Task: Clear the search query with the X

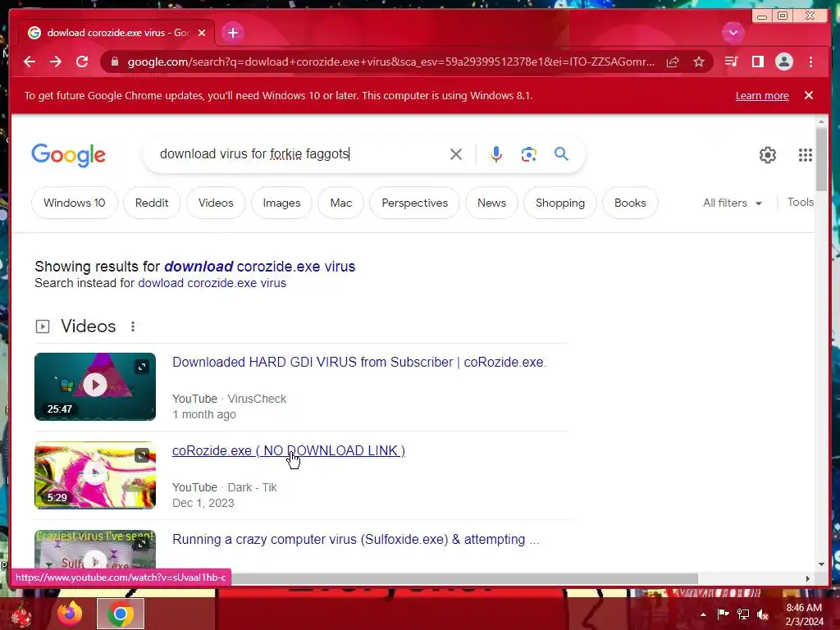Action: (x=456, y=154)
